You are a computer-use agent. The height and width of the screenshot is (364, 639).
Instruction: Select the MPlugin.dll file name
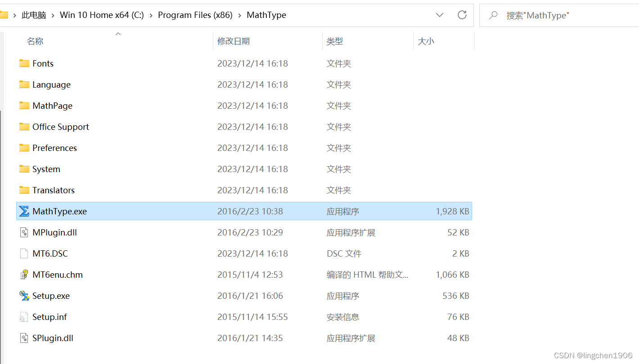pos(54,232)
